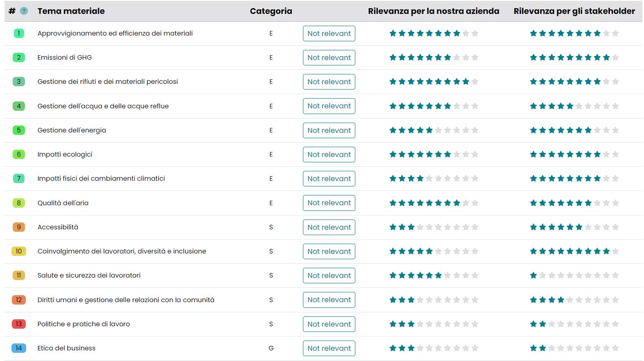644x361 pixels.
Task: Toggle Not relevant for Etica del business
Action: click(329, 348)
